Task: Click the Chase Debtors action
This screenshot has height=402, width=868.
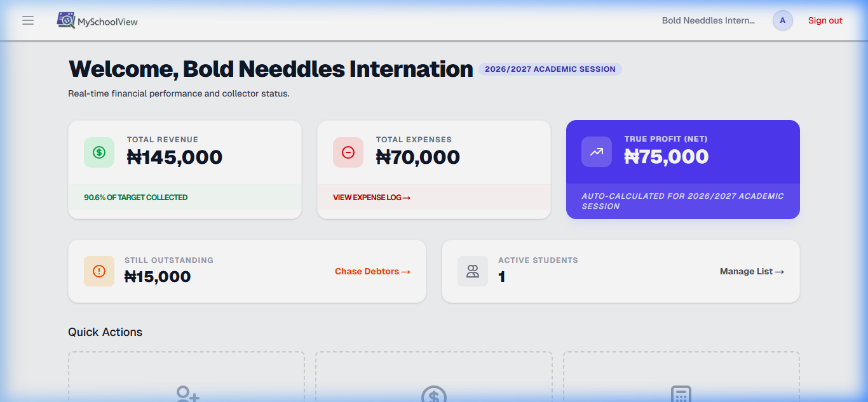Action: tap(372, 271)
